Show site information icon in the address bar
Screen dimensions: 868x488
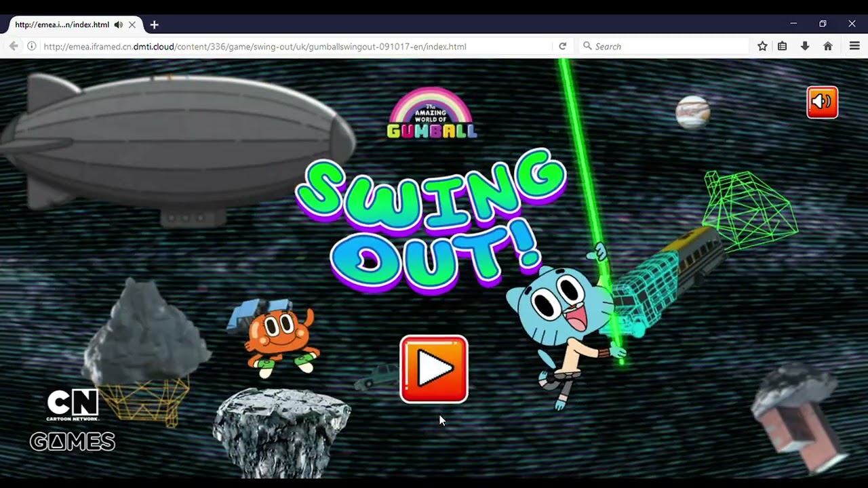(31, 46)
